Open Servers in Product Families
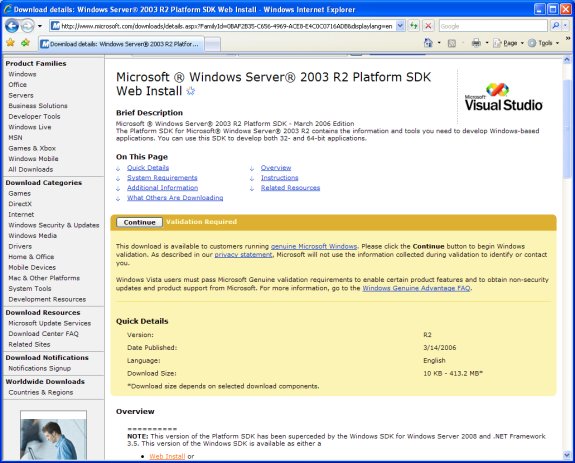The image size is (575, 463). (x=21, y=95)
